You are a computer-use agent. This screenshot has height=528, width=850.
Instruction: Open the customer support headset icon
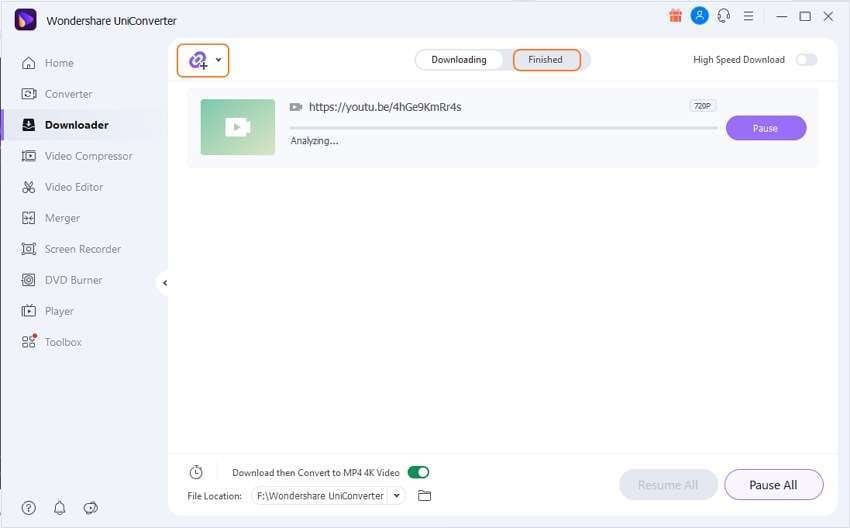tap(724, 16)
